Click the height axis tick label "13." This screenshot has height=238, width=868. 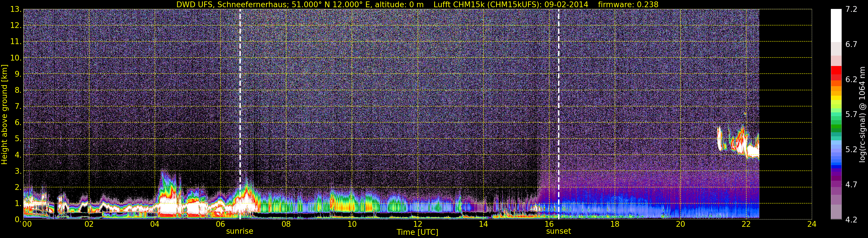pos(16,10)
